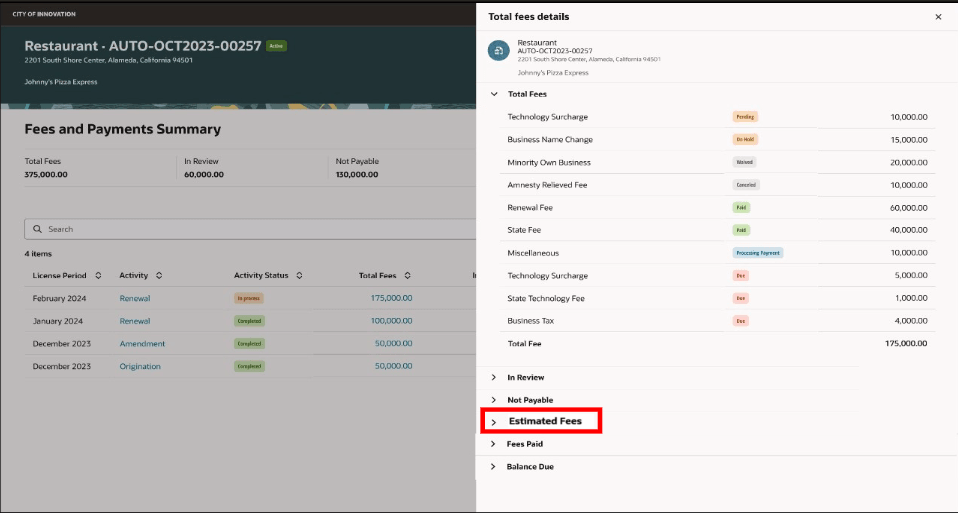958x513 pixels.
Task: Click the Business Name Change fee row
Action: 717,139
